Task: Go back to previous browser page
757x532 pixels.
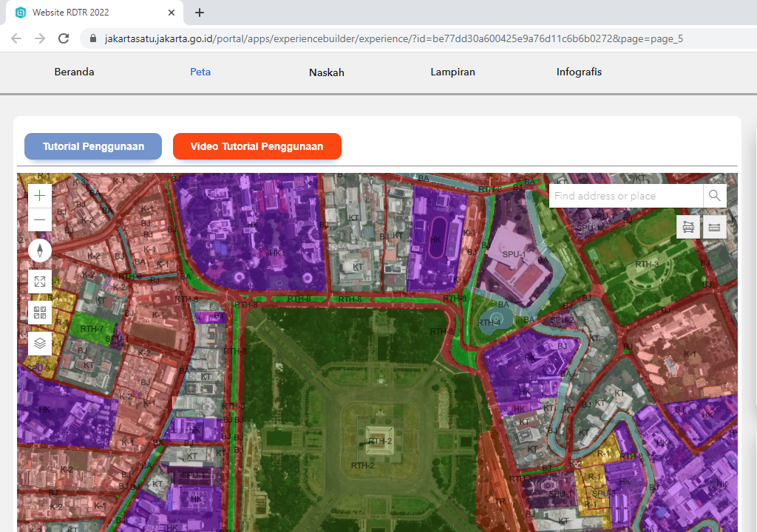Action: point(16,38)
